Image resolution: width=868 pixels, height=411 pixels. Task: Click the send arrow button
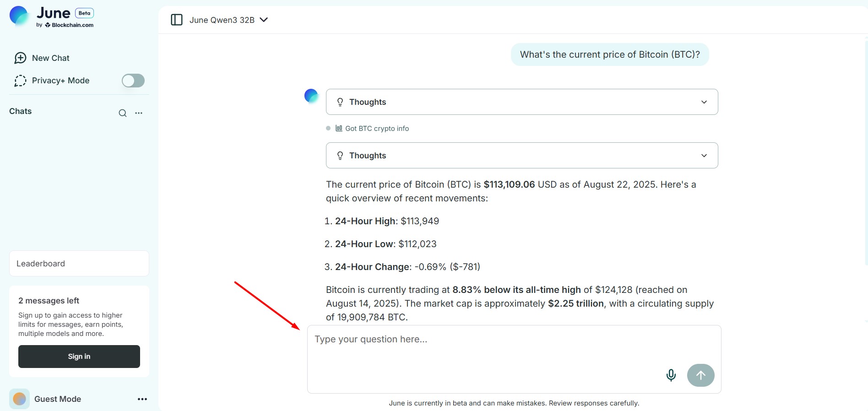pyautogui.click(x=700, y=375)
